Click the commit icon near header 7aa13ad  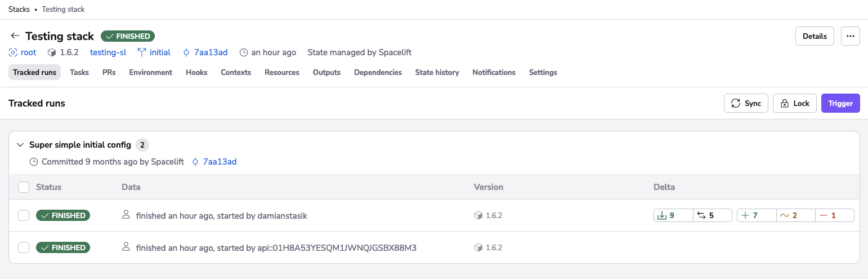(186, 52)
